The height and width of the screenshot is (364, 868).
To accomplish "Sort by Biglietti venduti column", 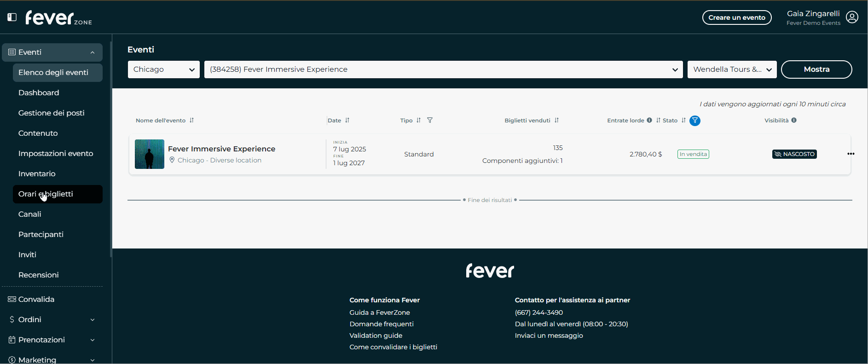I will pyautogui.click(x=556, y=121).
